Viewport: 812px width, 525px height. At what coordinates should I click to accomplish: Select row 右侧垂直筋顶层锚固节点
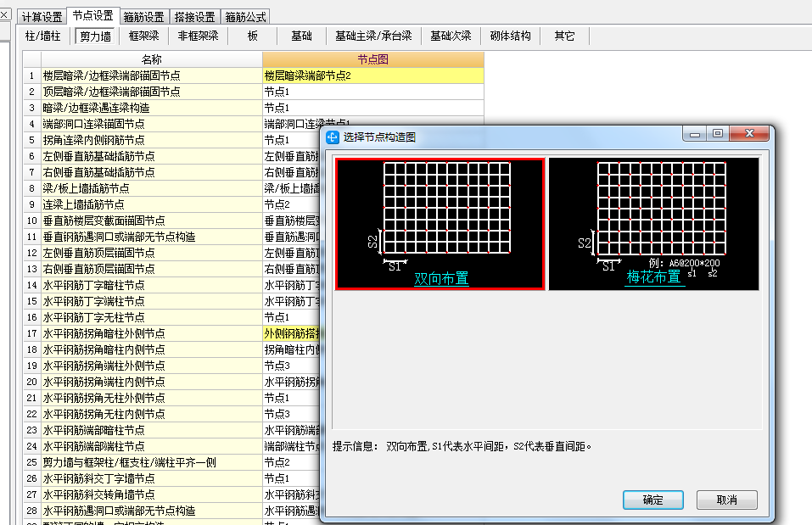pos(151,269)
